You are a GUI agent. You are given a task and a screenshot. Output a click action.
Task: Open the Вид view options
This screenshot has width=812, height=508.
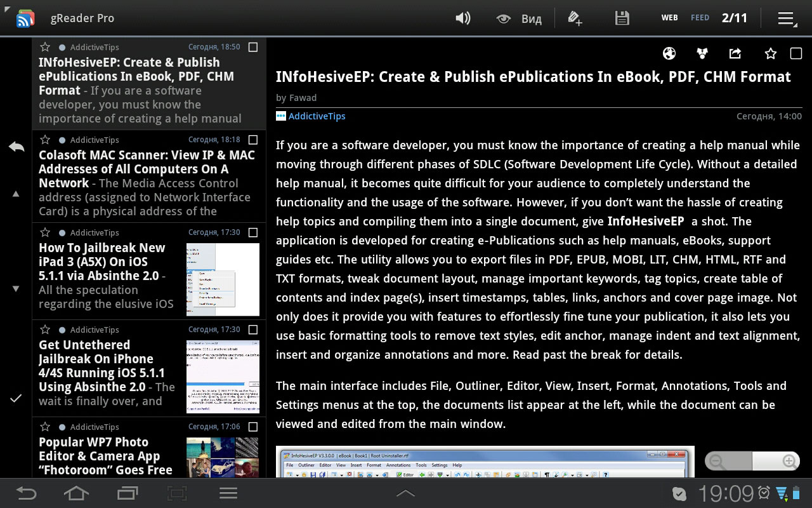tap(532, 19)
